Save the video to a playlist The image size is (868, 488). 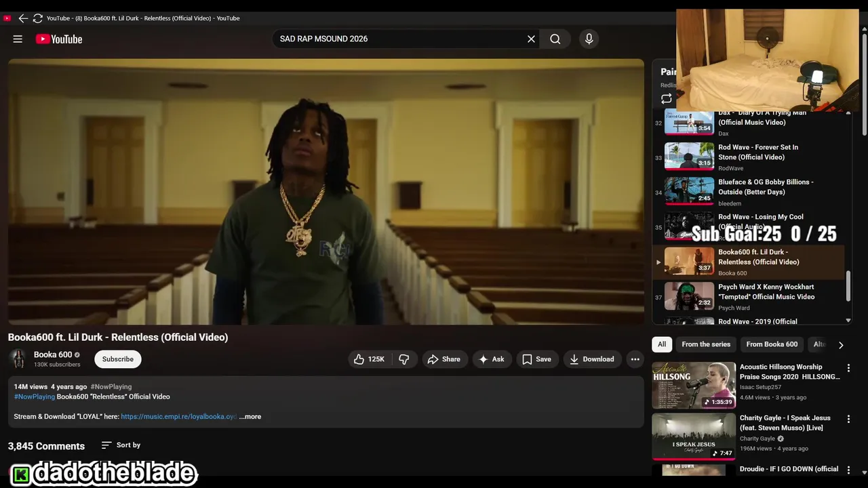(536, 359)
